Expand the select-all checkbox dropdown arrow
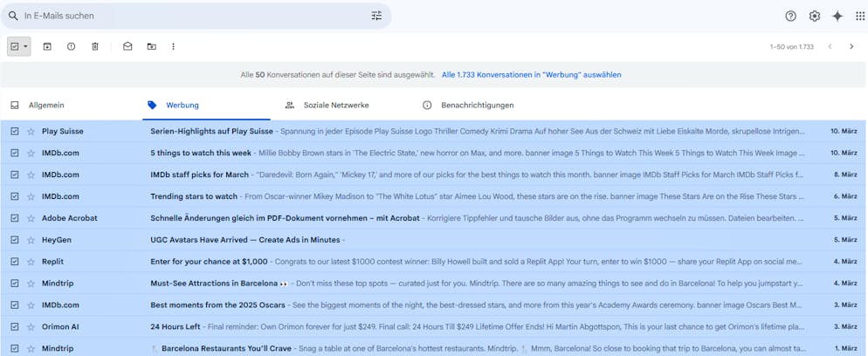This screenshot has width=868, height=356. click(x=25, y=46)
